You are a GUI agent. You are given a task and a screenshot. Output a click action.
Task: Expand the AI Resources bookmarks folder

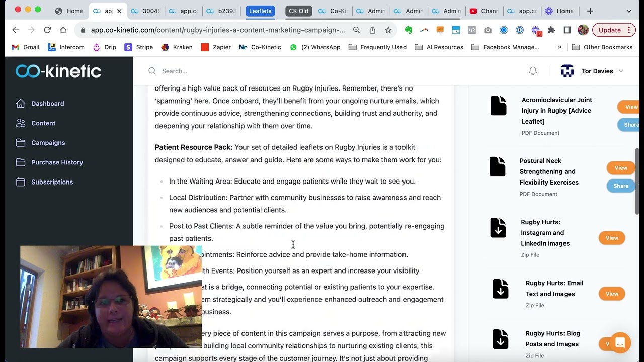click(x=439, y=47)
